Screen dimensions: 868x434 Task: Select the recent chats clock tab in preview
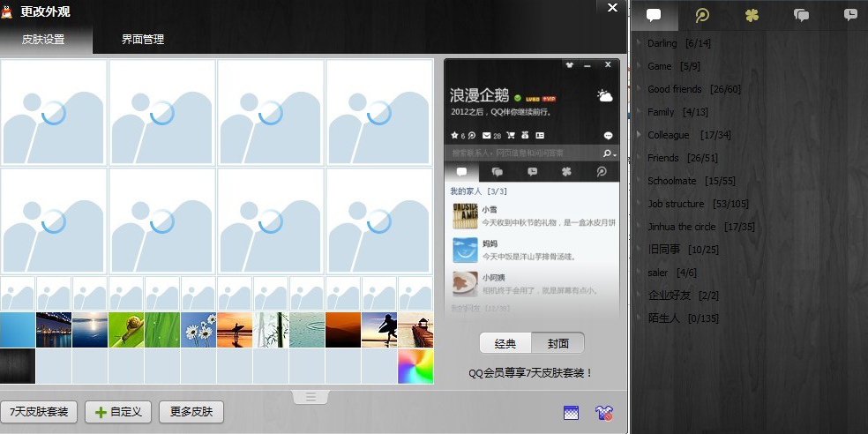coord(532,172)
